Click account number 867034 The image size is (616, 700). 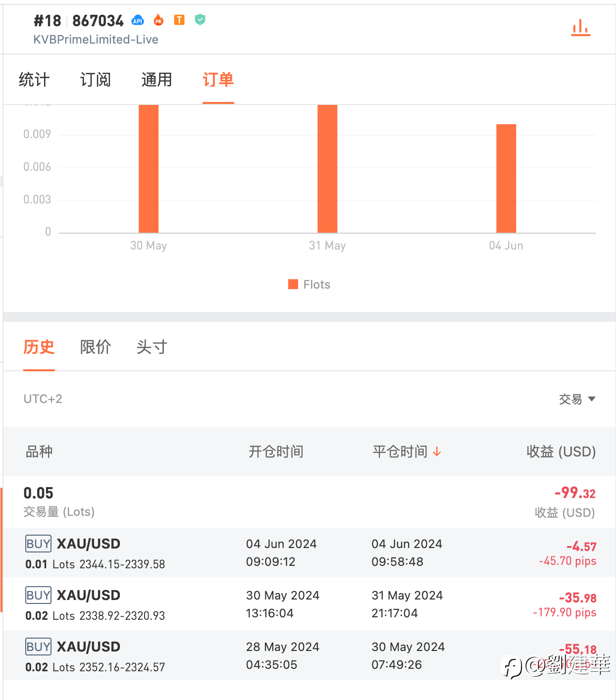click(x=98, y=21)
